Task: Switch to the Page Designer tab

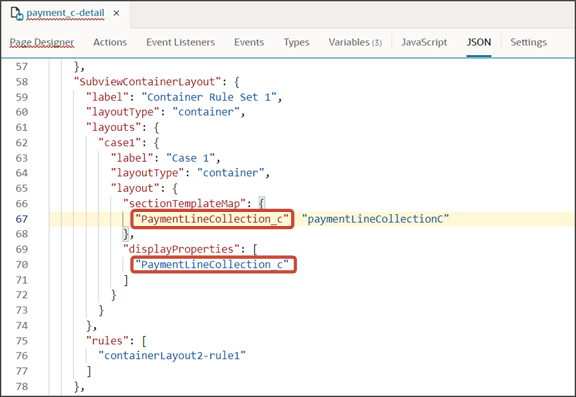Action: tap(42, 42)
